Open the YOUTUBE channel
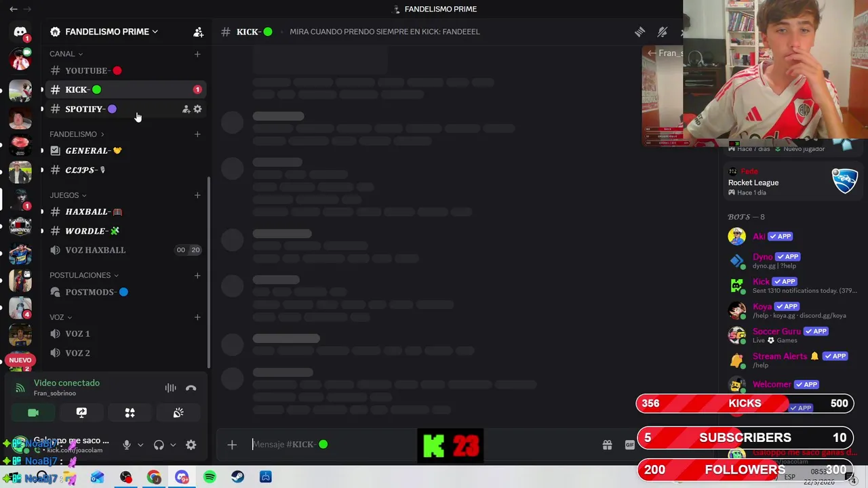The height and width of the screenshot is (488, 868). (x=125, y=70)
